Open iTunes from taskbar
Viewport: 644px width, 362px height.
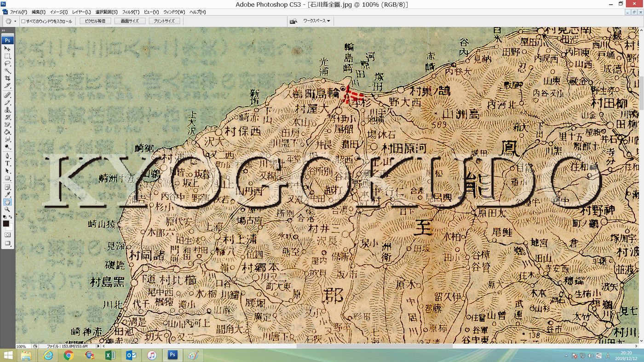tap(152, 355)
